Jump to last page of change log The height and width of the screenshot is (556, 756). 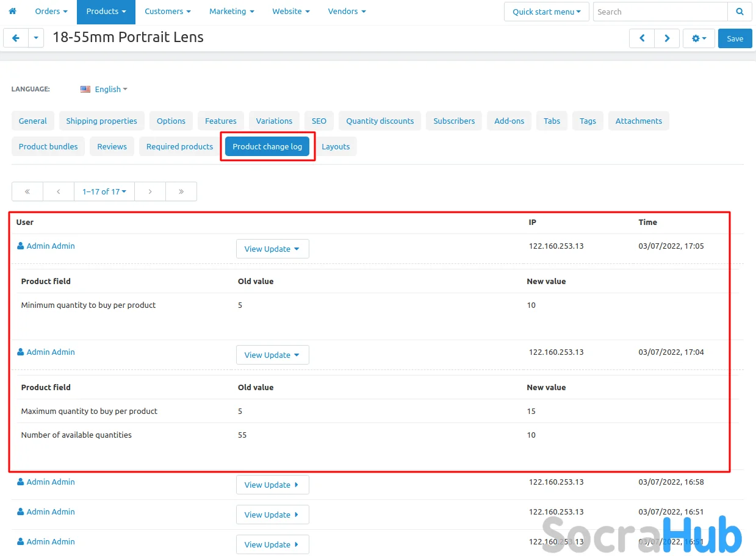[x=181, y=191]
